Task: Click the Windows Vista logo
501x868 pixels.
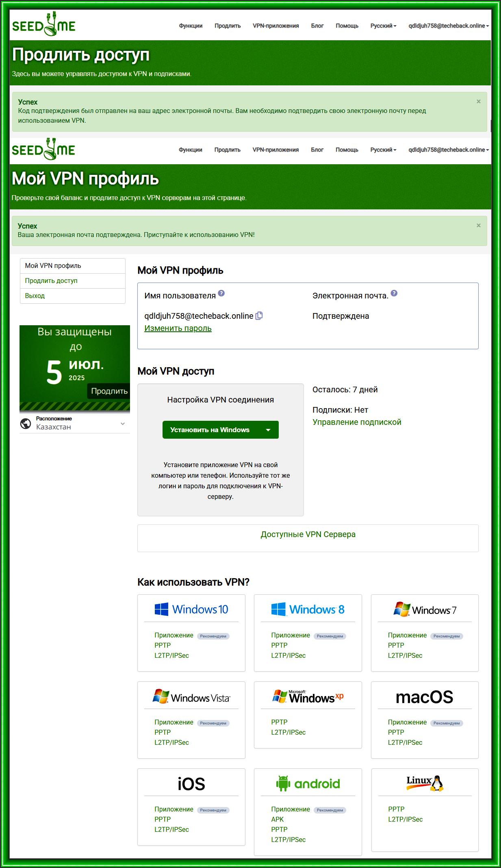Action: [191, 697]
